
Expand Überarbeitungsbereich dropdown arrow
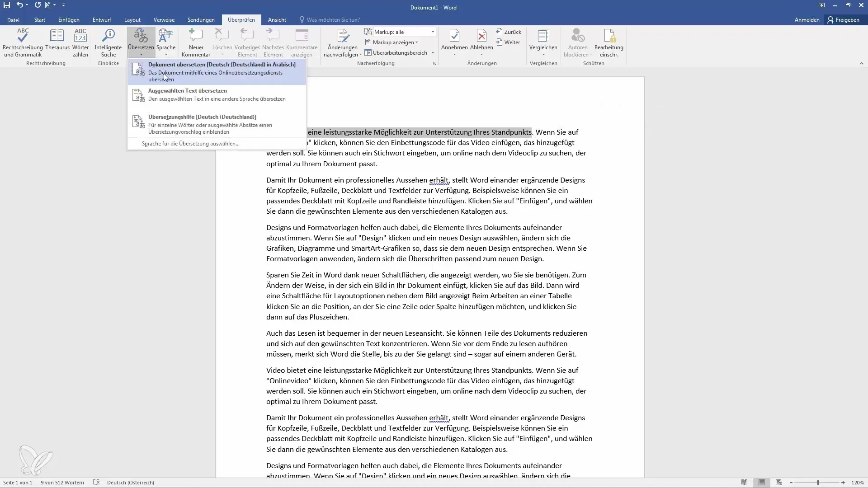point(433,53)
